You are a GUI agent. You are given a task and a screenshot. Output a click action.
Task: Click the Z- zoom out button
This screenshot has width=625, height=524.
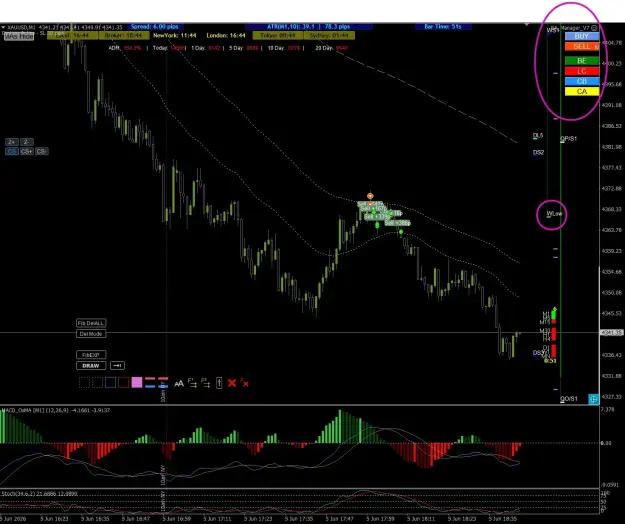26,142
